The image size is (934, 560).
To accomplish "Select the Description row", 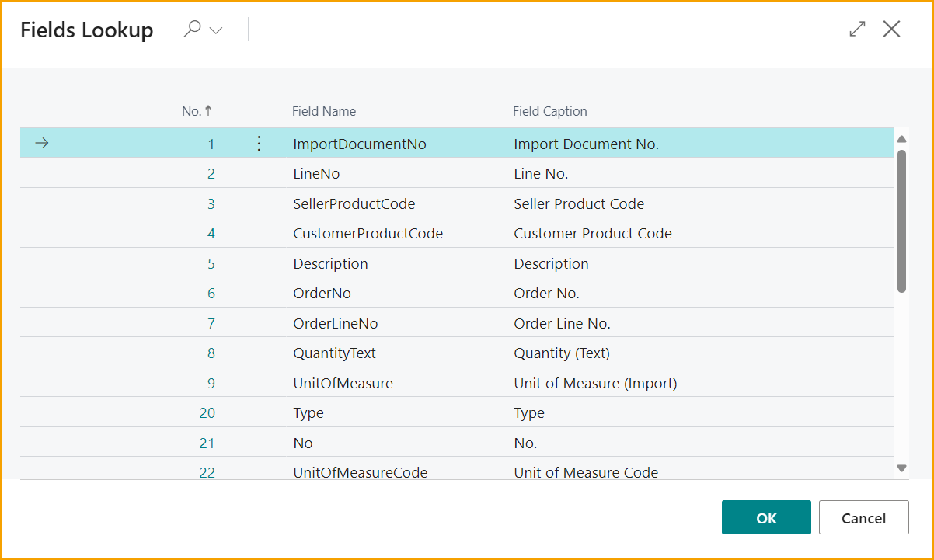I will point(330,263).
